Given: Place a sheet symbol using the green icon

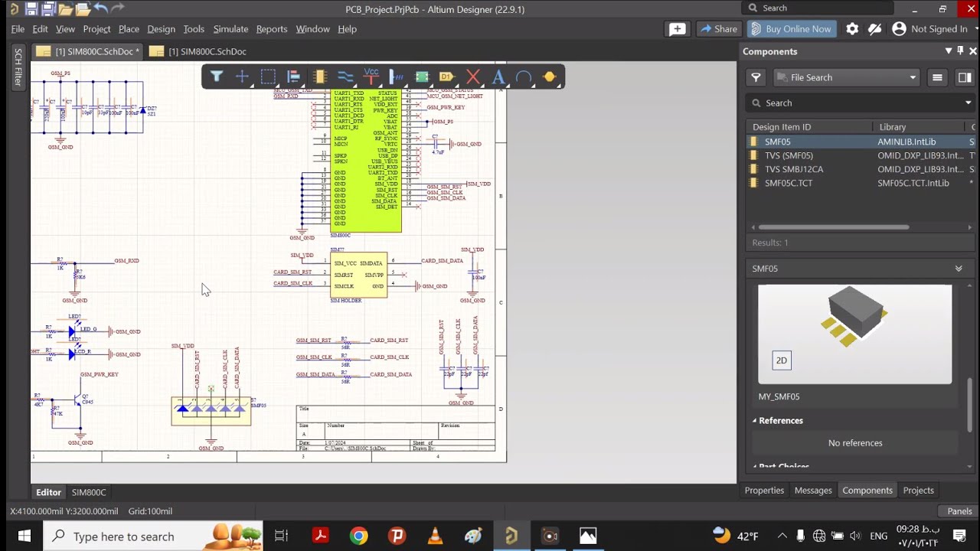Looking at the screenshot, I should click(x=422, y=77).
